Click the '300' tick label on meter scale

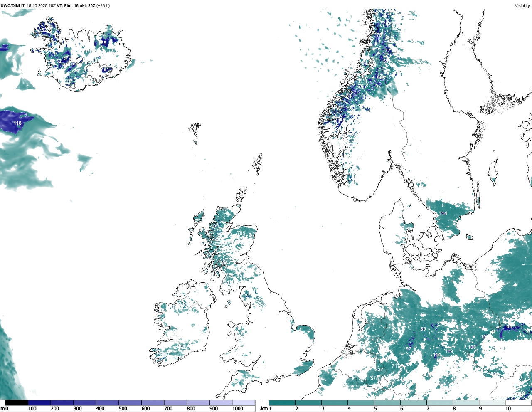pyautogui.click(x=77, y=409)
